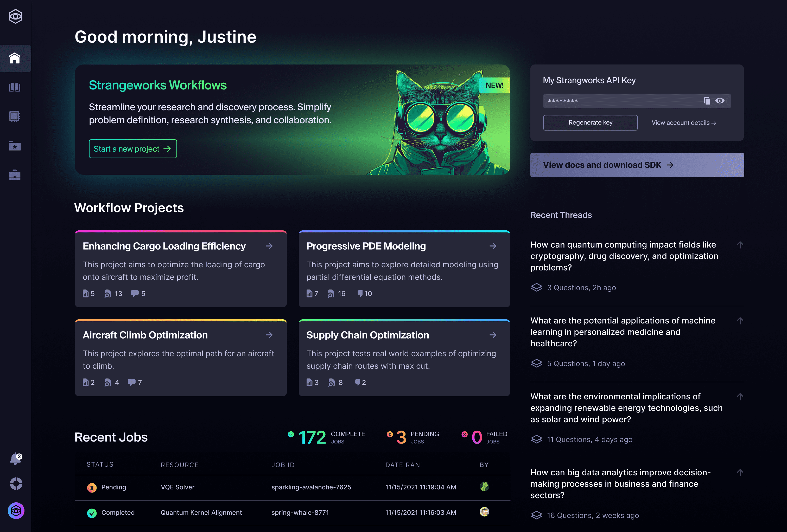Click resource search icon showing 16 on PDE card
Screen dimensions: 787x532
[x=331, y=294]
